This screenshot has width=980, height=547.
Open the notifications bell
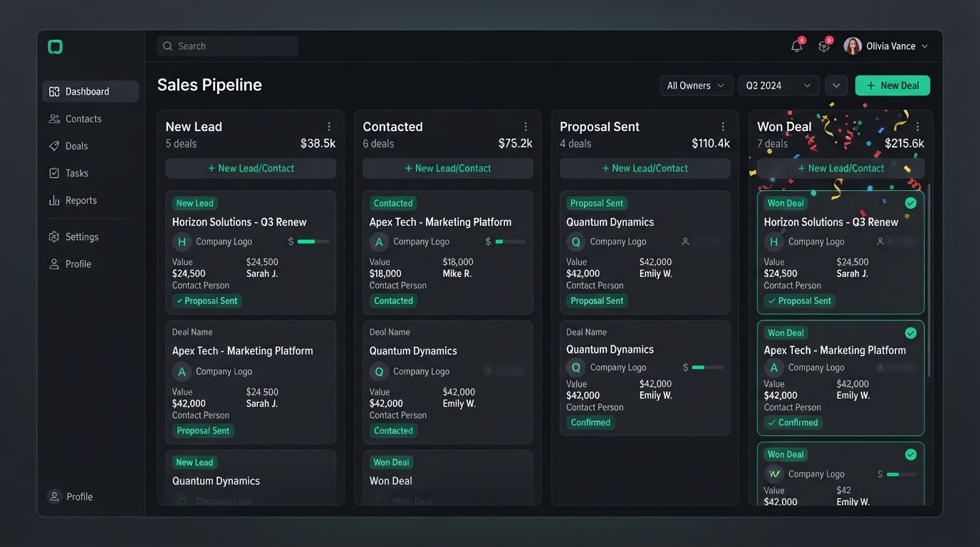tap(797, 46)
